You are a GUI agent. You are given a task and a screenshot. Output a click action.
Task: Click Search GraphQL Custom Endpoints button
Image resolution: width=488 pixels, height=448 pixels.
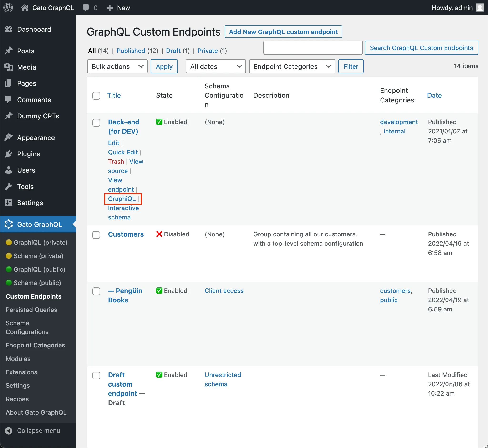(421, 48)
